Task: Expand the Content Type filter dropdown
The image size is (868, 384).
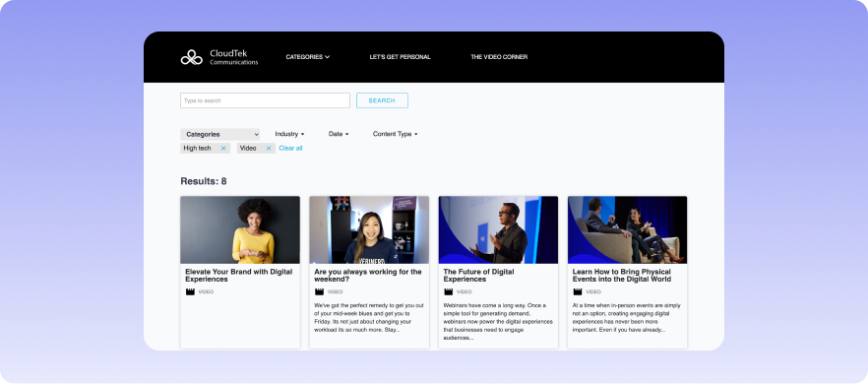Action: point(396,134)
